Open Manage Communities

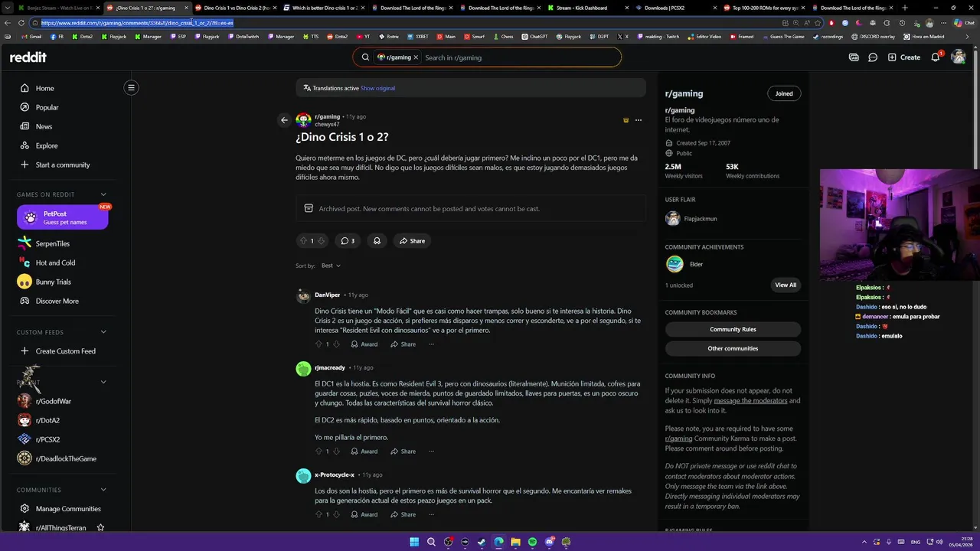tap(68, 509)
